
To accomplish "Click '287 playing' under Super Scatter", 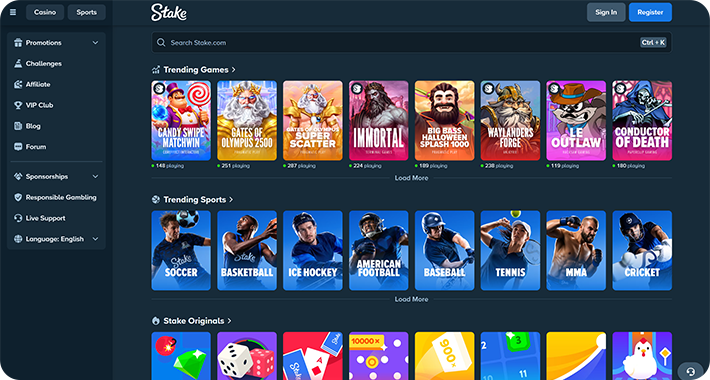I will coord(301,166).
